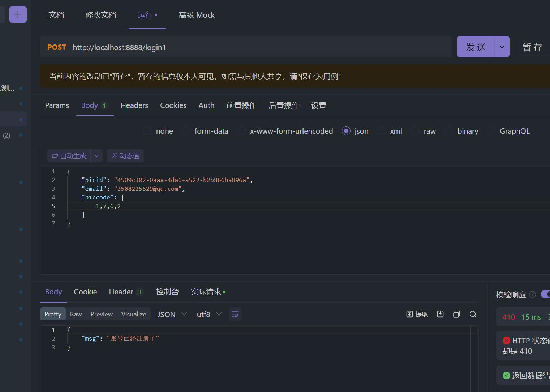Click the 自动生成 button

click(69, 156)
